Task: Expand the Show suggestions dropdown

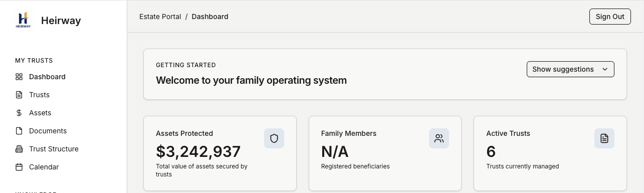Action: (x=570, y=69)
